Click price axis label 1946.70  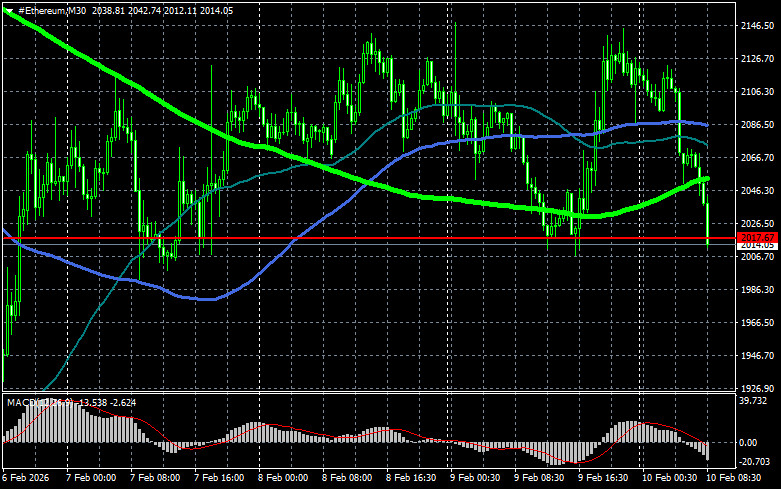[x=758, y=356]
